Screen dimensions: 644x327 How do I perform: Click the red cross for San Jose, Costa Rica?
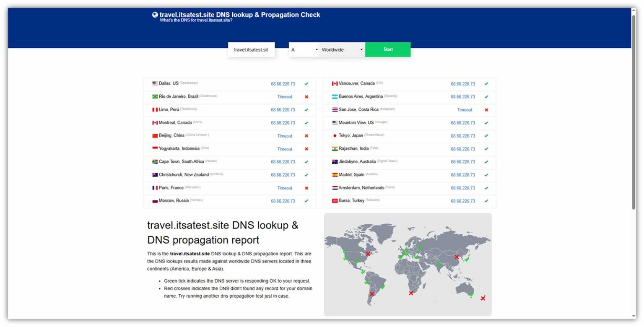coord(486,110)
